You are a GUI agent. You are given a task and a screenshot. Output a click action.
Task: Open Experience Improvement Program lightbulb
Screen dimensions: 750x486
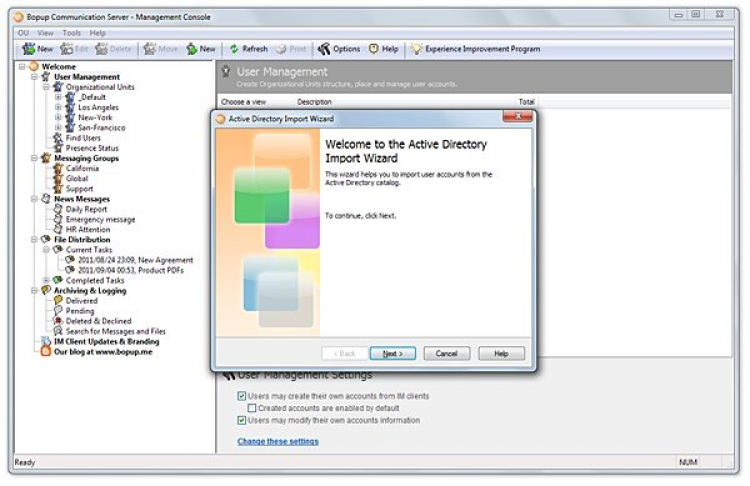point(476,49)
